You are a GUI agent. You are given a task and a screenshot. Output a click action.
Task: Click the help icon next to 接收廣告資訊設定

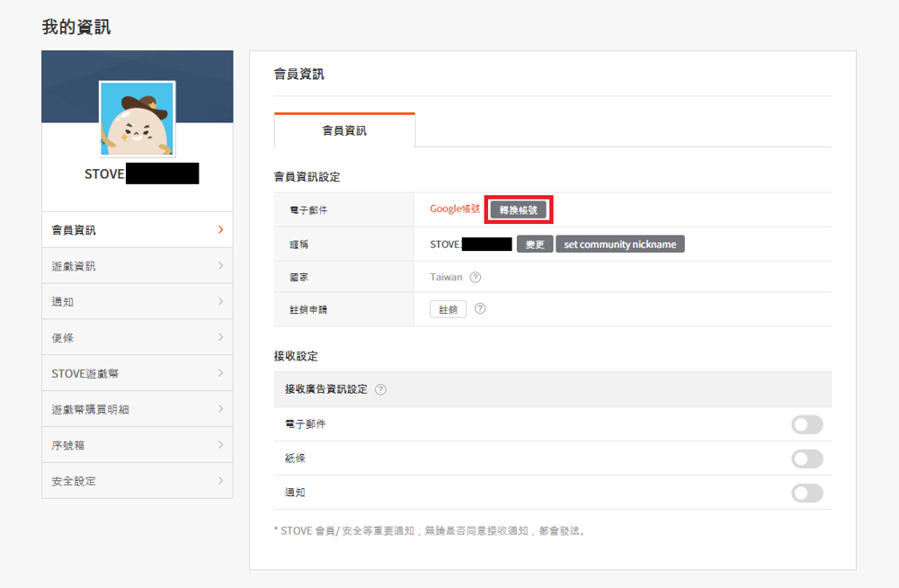381,390
